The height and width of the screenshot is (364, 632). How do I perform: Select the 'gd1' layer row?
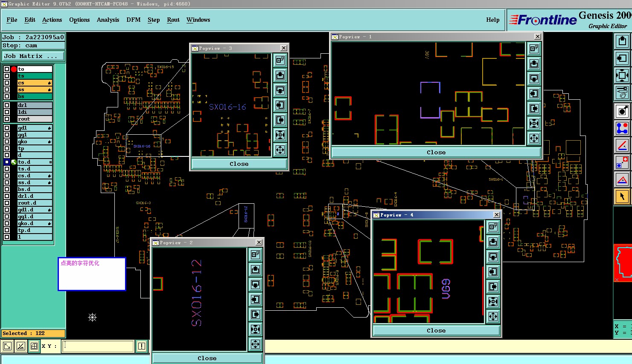(x=35, y=128)
